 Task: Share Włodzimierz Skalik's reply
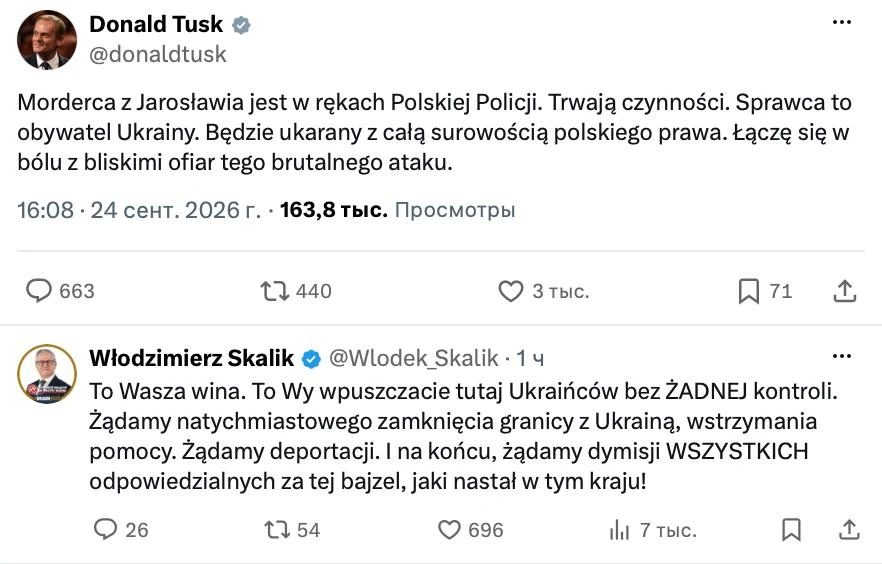tap(849, 530)
